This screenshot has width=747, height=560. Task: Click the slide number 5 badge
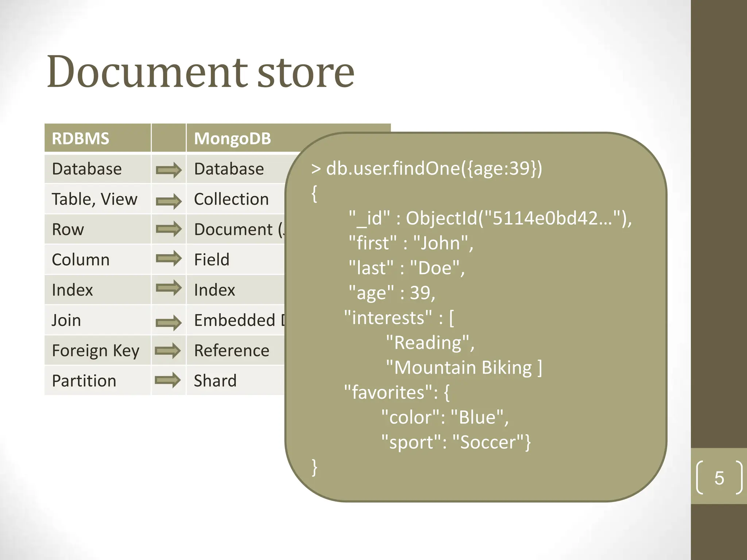(719, 478)
